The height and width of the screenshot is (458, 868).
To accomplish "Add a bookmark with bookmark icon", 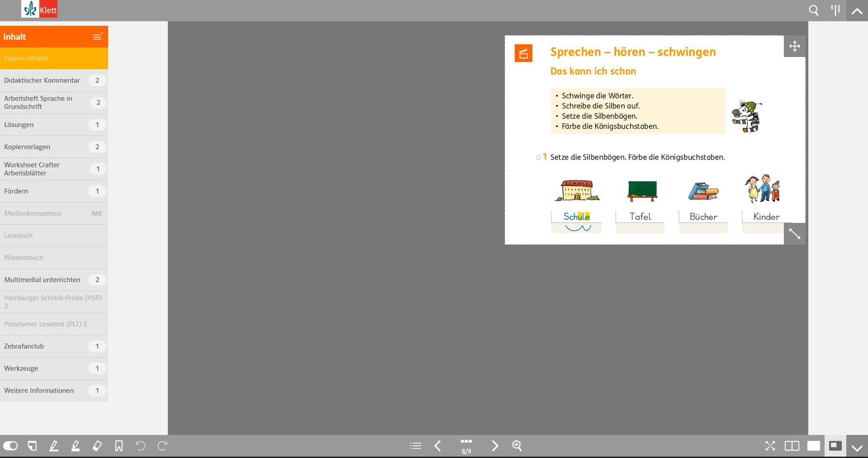I will [119, 446].
